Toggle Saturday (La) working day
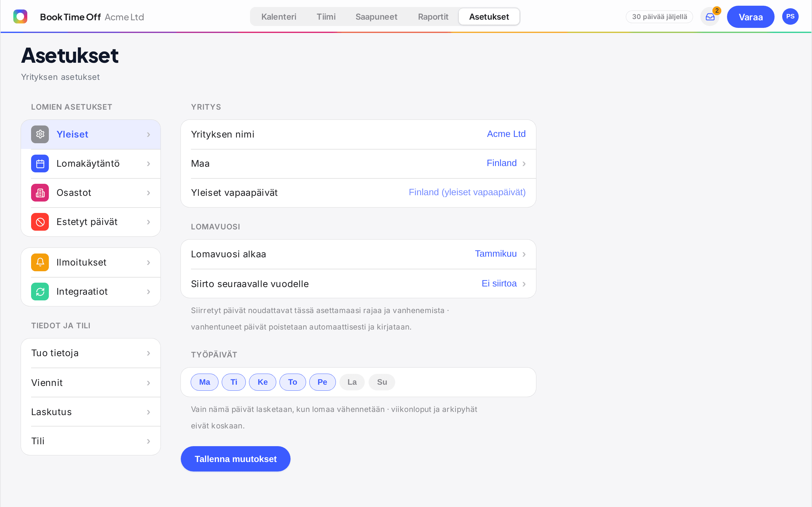The height and width of the screenshot is (507, 812). tap(352, 382)
